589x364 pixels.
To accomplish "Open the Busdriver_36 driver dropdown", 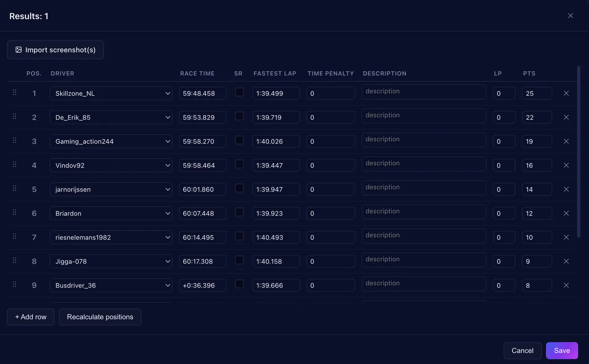I will 111,285.
